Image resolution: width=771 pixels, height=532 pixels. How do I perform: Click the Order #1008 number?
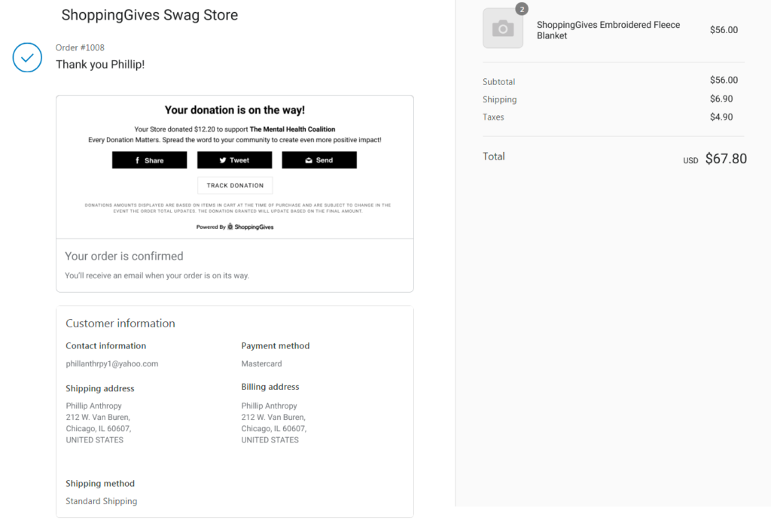[80, 47]
